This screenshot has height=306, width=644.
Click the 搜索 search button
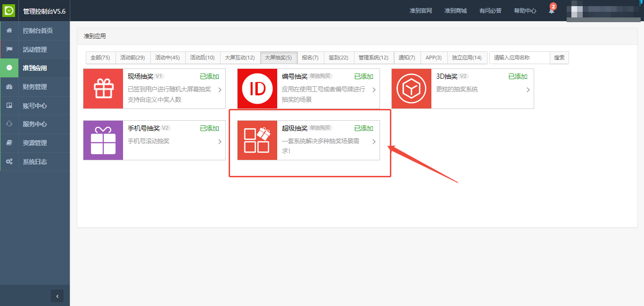point(559,58)
